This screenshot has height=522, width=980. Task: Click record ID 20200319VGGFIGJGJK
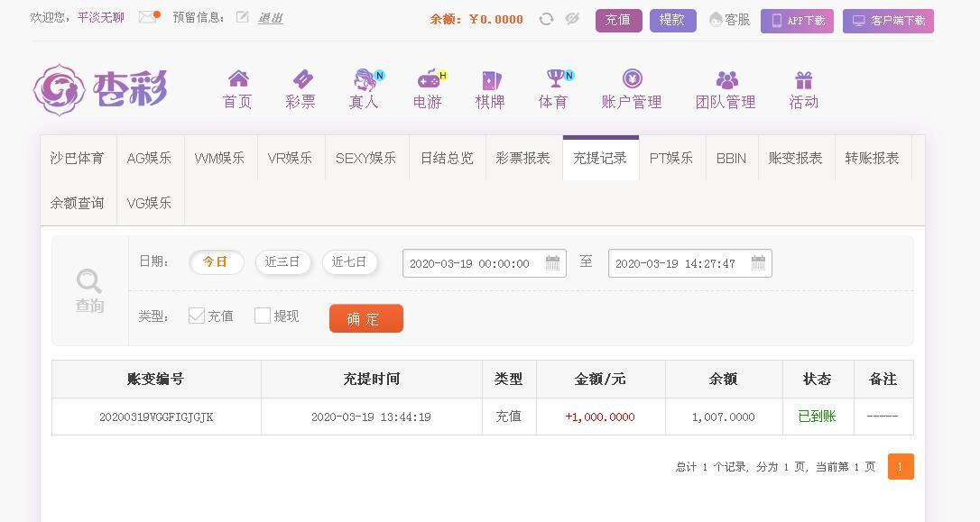pos(156,417)
